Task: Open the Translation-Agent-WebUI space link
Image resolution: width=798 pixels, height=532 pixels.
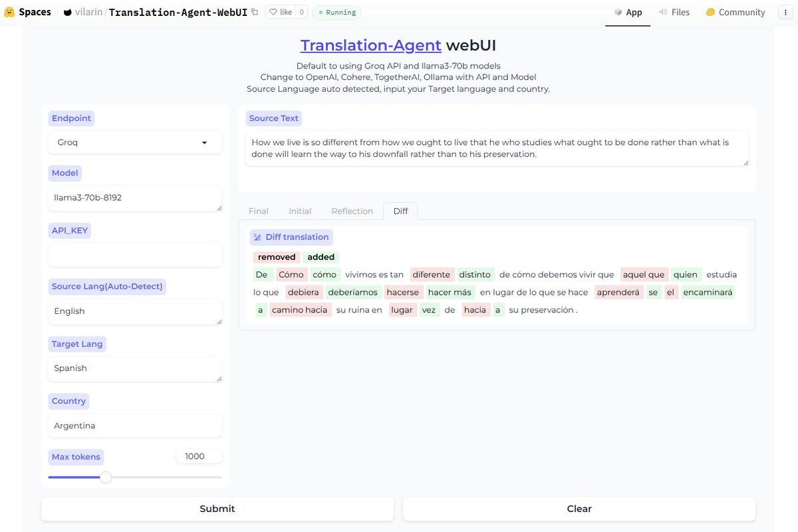Action: (178, 12)
